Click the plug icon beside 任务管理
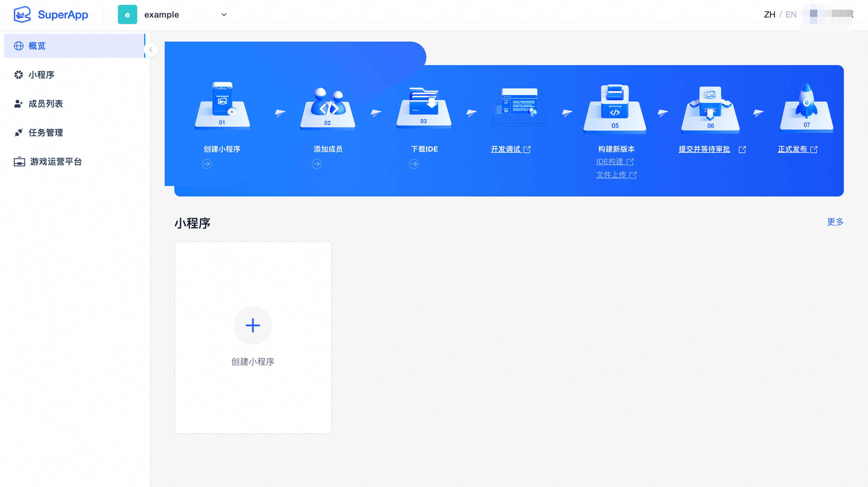868x487 pixels. 18,133
